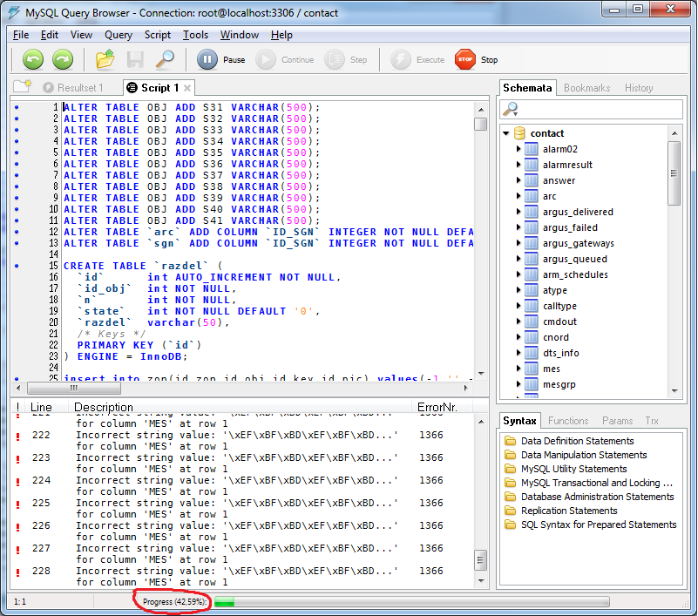Stop script execution with red Stop icon
Screen dimensions: 698x616
465,59
